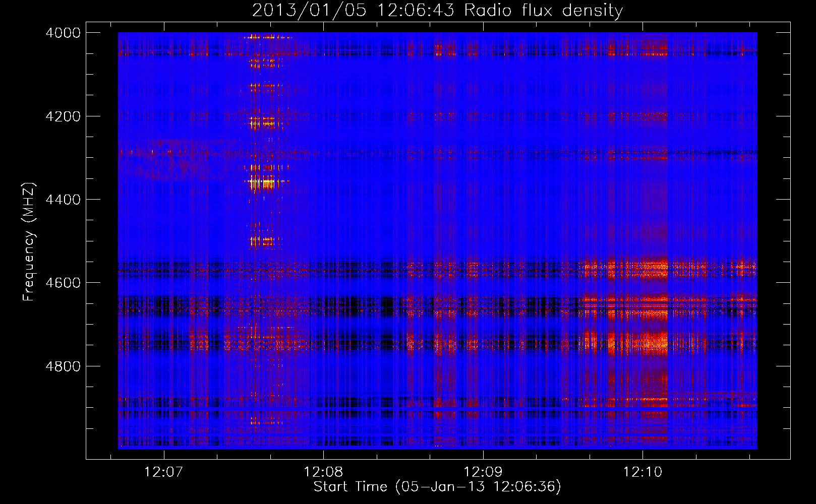Click the 12:08 time tick label

coord(323,472)
